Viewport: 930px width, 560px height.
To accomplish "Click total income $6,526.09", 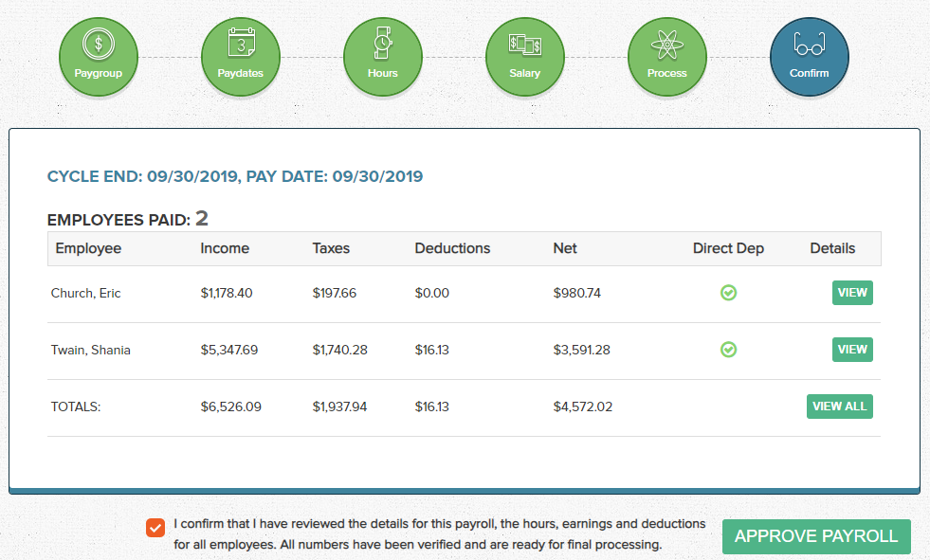I will coord(230,406).
